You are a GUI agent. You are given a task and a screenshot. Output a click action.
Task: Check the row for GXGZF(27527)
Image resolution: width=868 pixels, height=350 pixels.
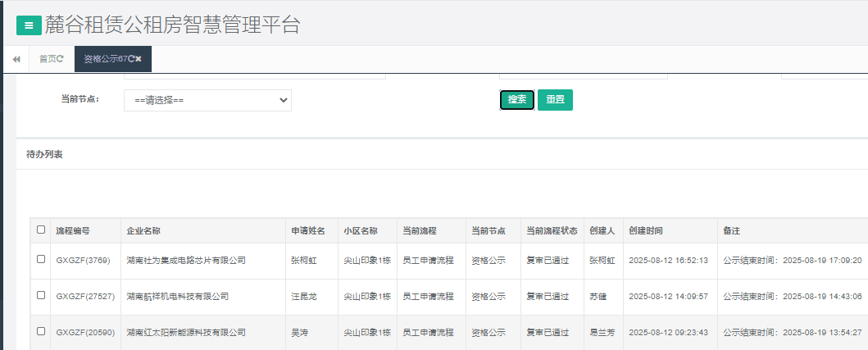point(41,295)
